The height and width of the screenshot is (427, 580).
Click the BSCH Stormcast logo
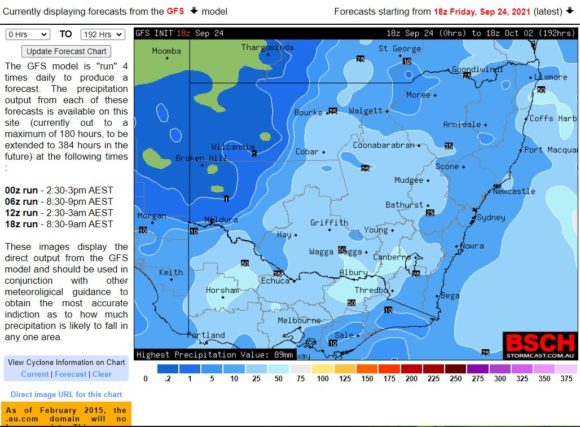click(x=540, y=346)
